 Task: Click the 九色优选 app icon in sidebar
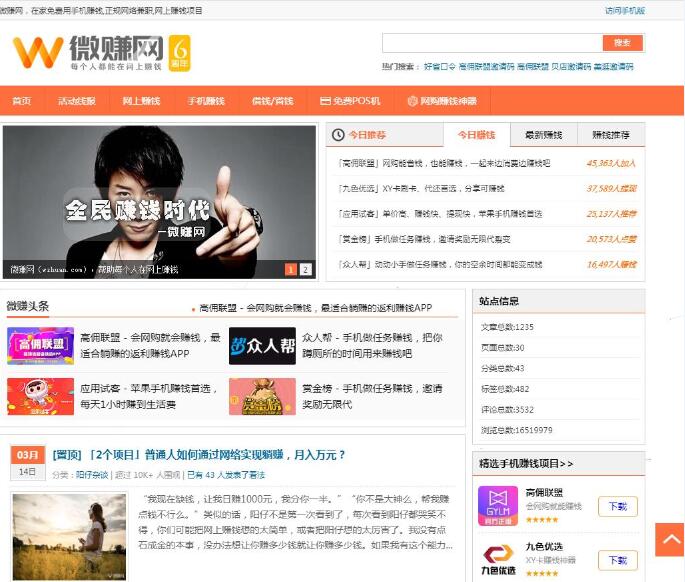click(x=497, y=559)
